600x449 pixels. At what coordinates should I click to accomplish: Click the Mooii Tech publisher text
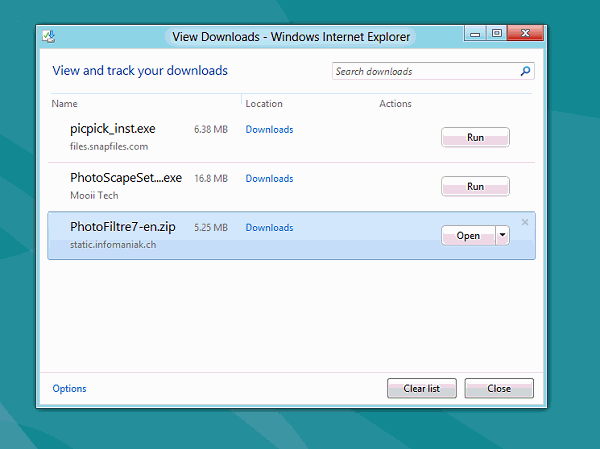point(94,196)
